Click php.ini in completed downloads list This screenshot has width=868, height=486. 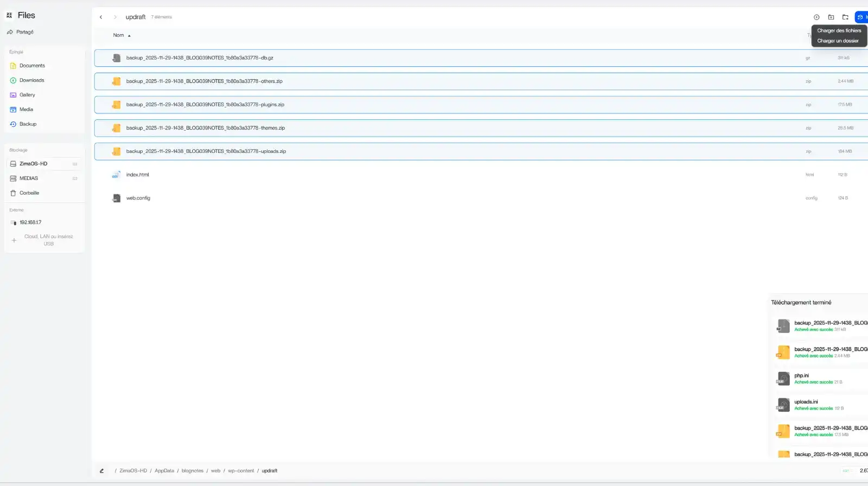pos(801,376)
